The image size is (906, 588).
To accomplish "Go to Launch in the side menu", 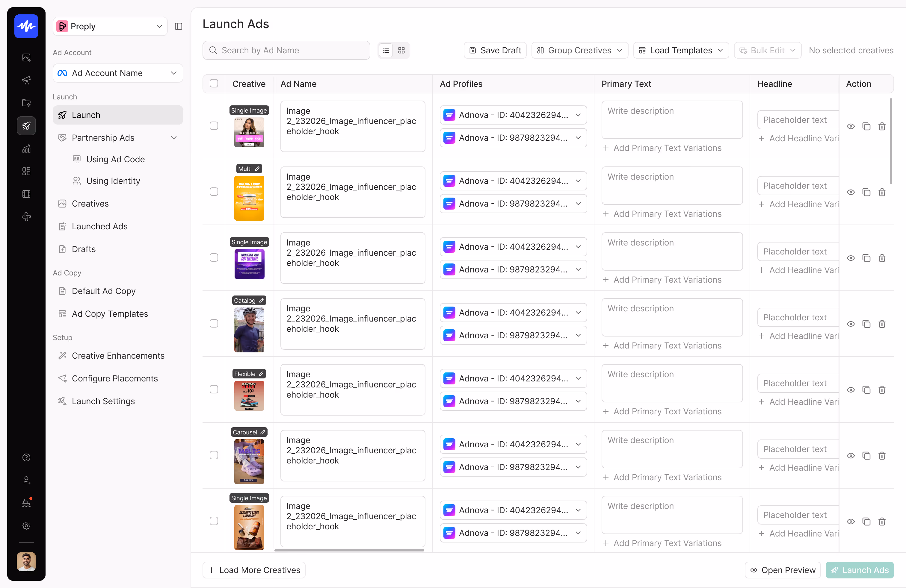I will pyautogui.click(x=118, y=115).
